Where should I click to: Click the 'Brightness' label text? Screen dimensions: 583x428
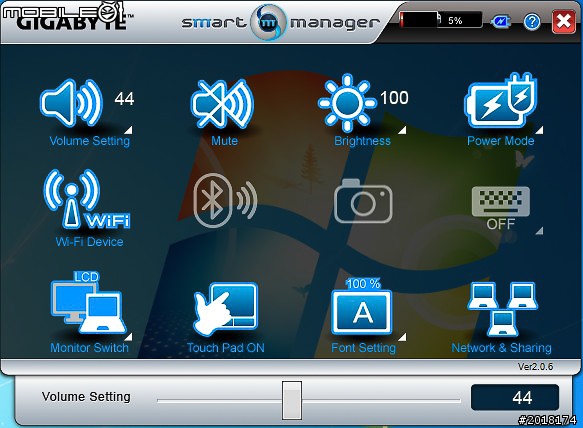(362, 141)
